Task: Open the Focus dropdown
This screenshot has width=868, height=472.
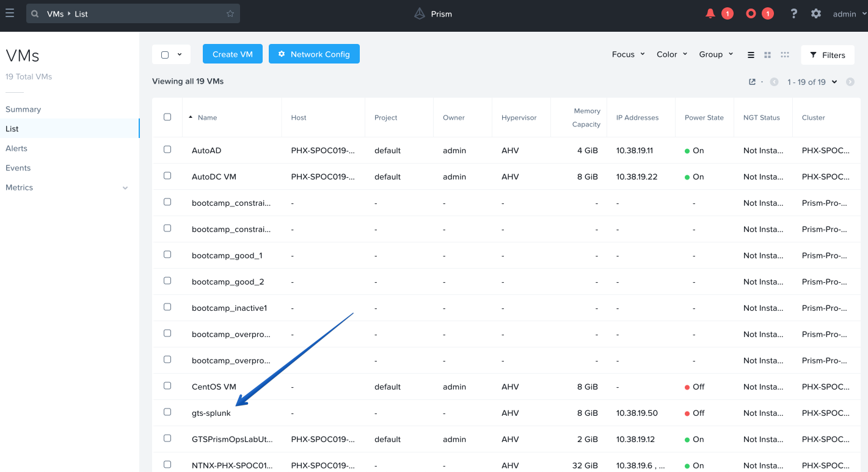Action: pos(629,54)
